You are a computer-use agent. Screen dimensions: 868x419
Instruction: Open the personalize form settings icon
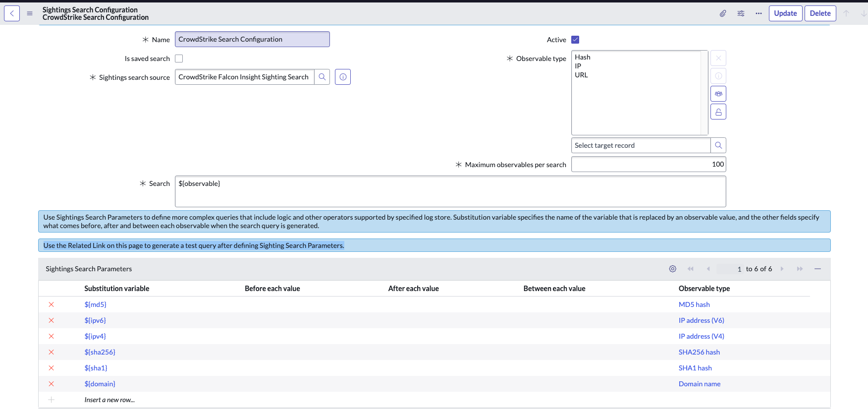tap(741, 13)
